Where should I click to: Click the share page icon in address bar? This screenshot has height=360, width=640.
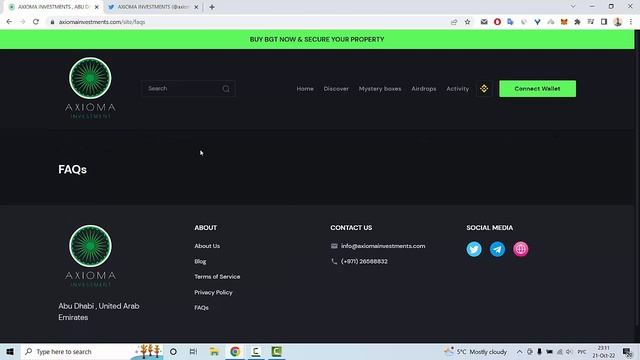[x=454, y=22]
